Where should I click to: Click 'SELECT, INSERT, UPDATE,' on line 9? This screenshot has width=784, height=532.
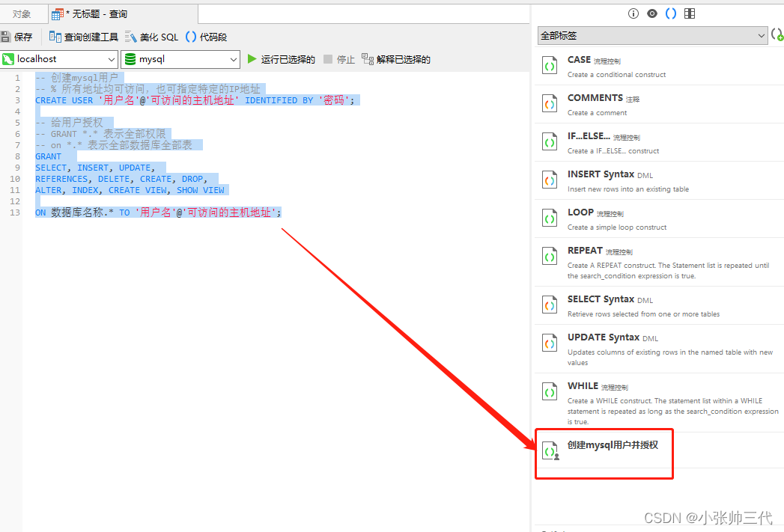(95, 168)
